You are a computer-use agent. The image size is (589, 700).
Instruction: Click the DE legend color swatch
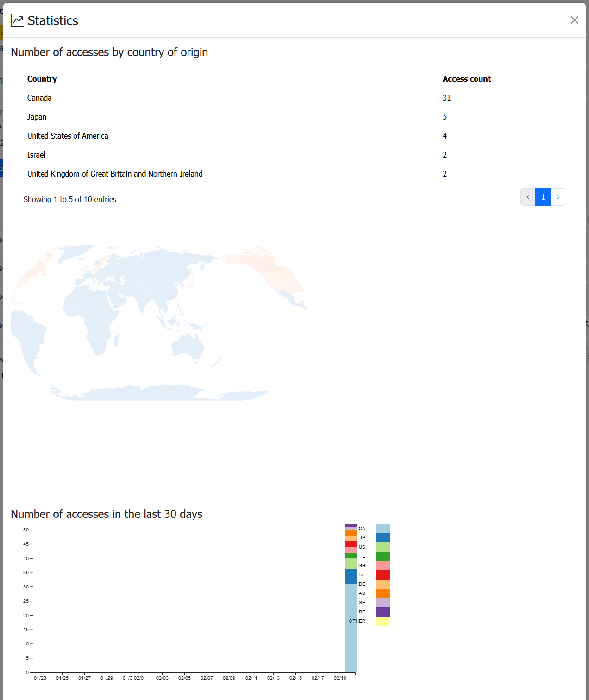point(383,584)
